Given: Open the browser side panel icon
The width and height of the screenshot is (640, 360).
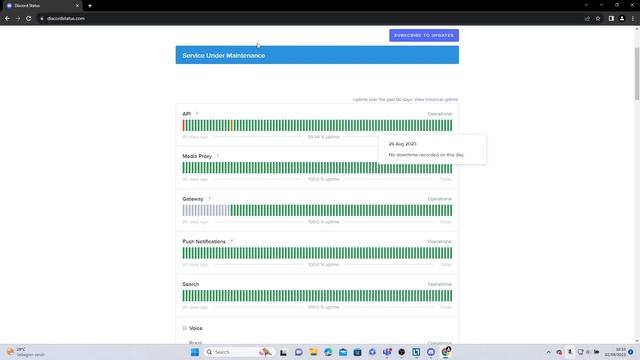Looking at the screenshot, I should (x=611, y=18).
